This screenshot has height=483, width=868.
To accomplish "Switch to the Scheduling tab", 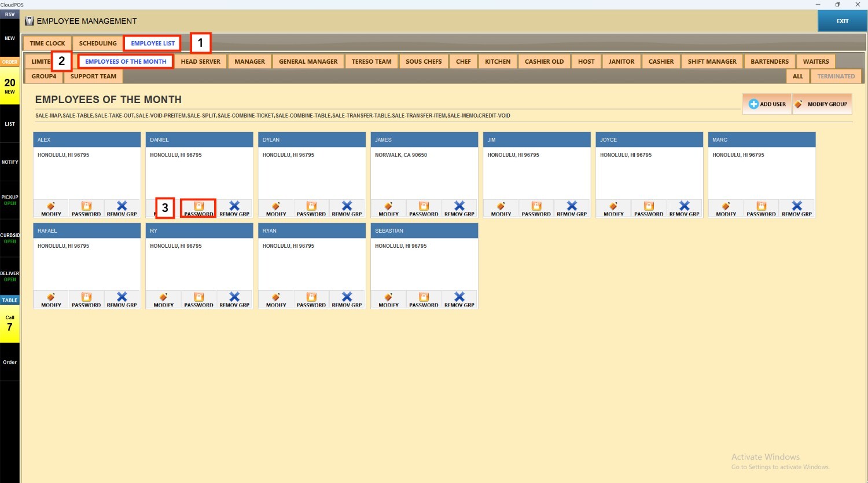I will [98, 43].
